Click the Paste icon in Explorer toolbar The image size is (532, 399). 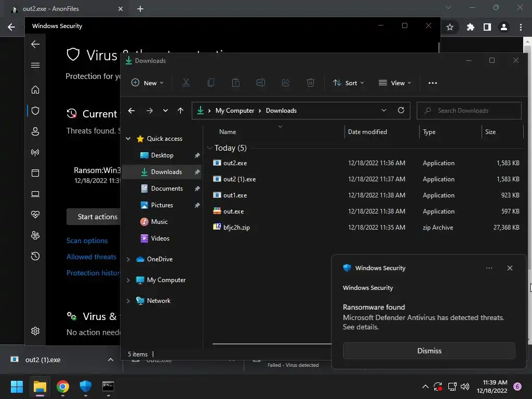(236, 83)
